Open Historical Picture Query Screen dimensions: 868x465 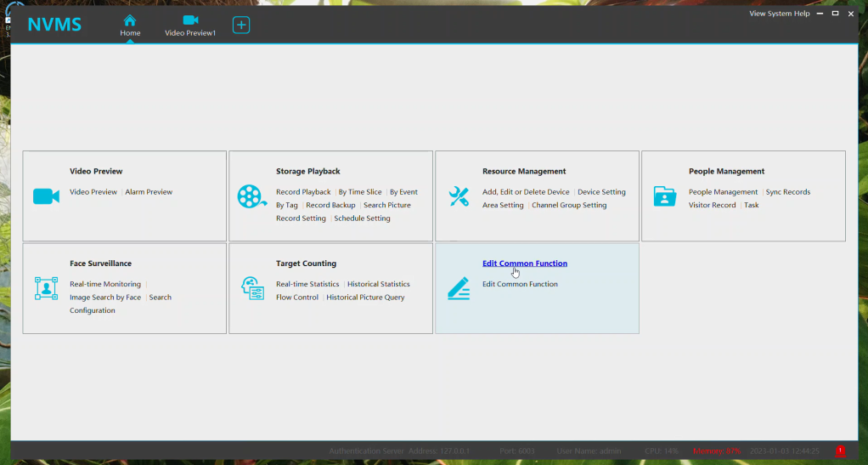point(365,298)
